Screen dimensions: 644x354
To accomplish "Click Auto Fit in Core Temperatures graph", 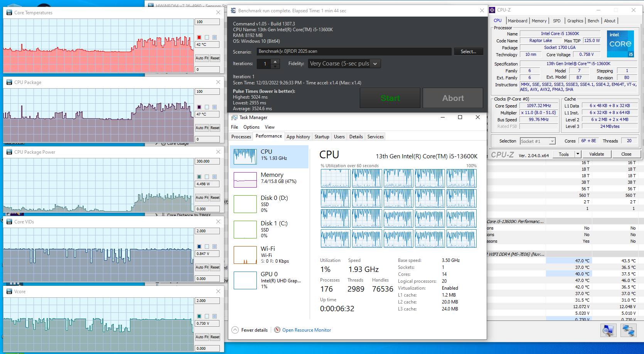I will tap(202, 58).
